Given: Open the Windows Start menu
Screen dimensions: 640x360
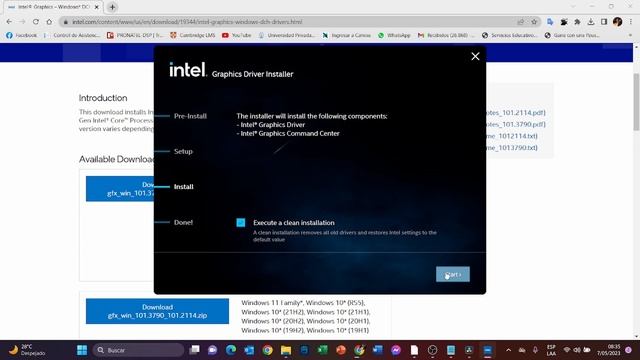Looking at the screenshot, I should [82, 350].
